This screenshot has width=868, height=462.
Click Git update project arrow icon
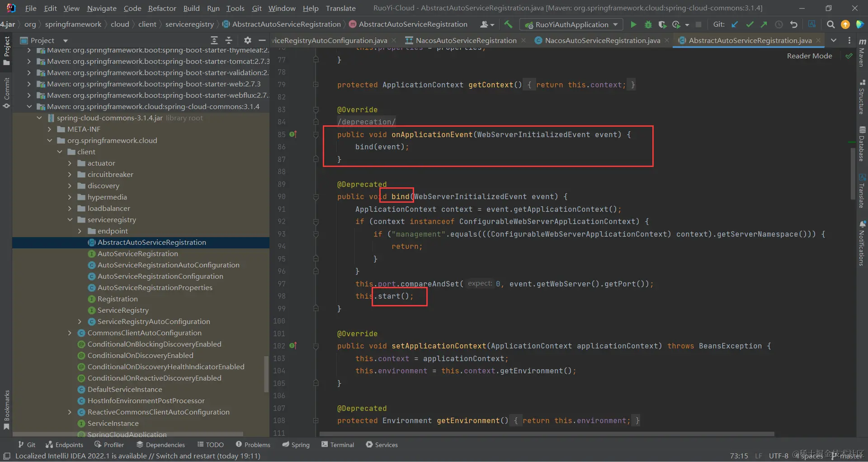point(735,24)
